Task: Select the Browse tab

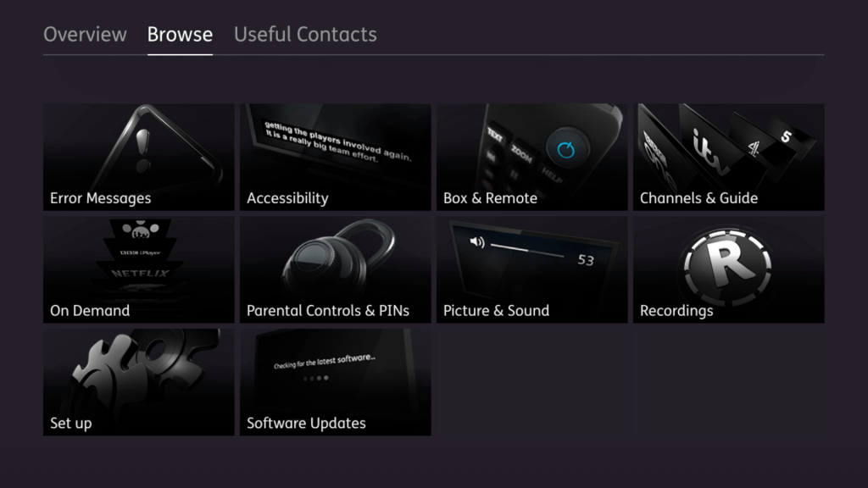Action: tap(180, 35)
